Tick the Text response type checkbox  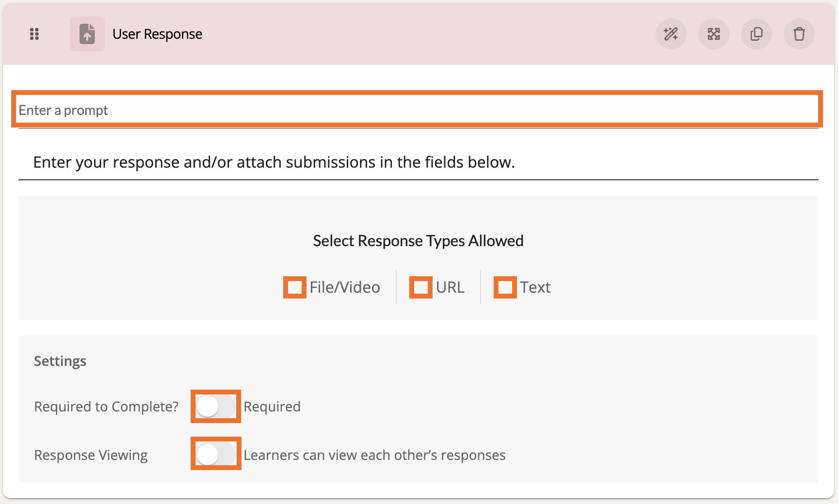[x=505, y=287]
